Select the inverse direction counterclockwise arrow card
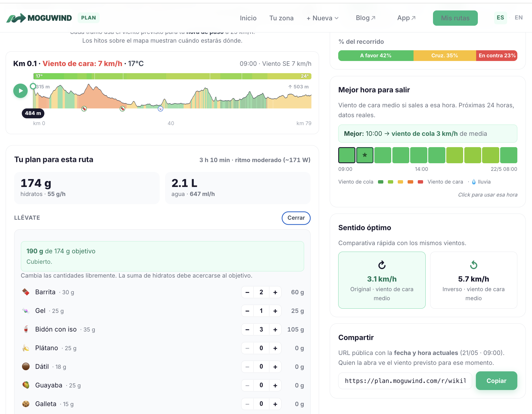 473,280
